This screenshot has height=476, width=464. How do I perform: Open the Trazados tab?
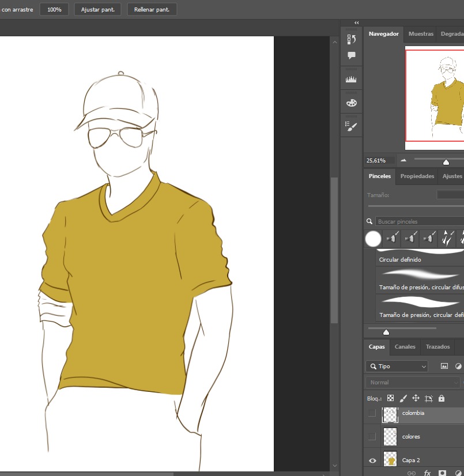(x=437, y=347)
